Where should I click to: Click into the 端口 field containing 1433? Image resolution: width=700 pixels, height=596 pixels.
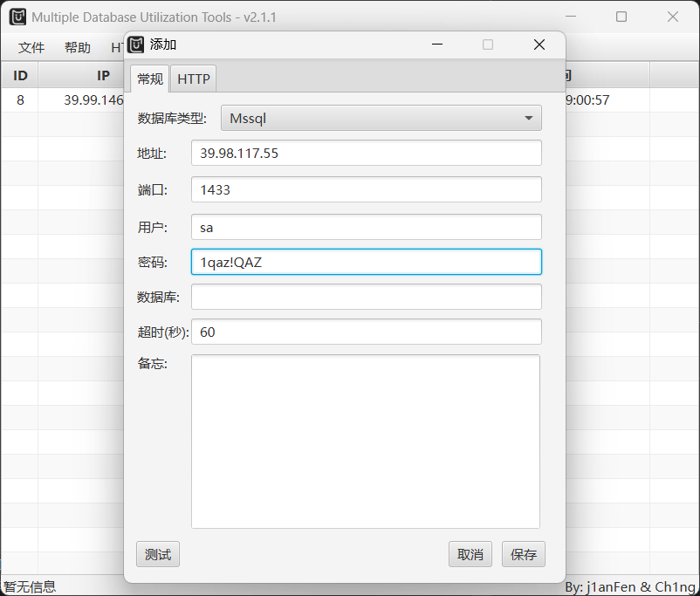click(366, 189)
